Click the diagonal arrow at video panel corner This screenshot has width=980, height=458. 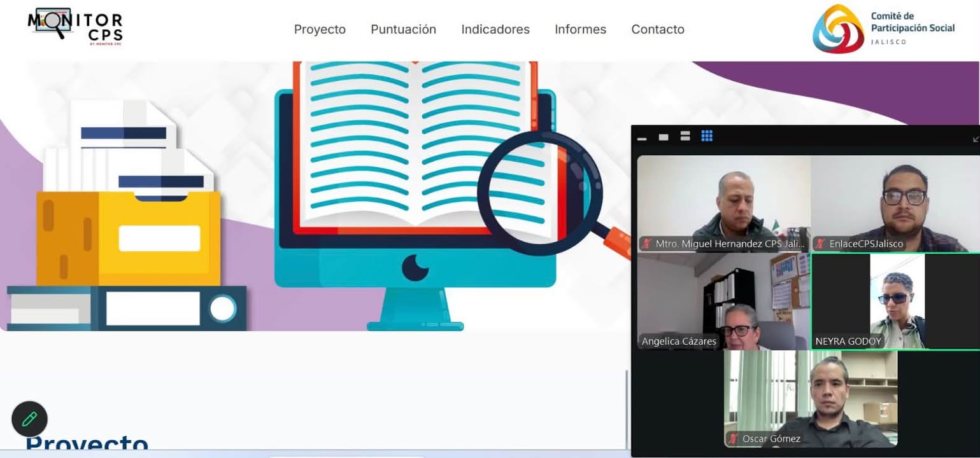(x=976, y=139)
